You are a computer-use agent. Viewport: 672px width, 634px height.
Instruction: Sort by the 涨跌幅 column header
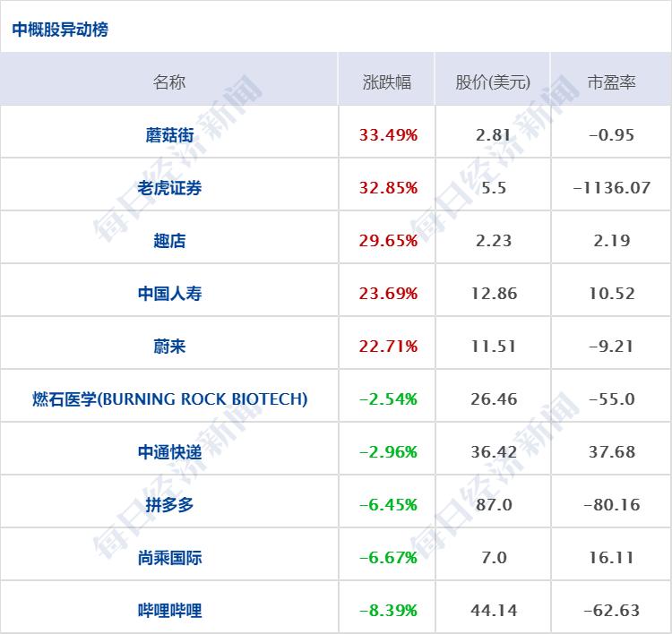[x=387, y=81]
